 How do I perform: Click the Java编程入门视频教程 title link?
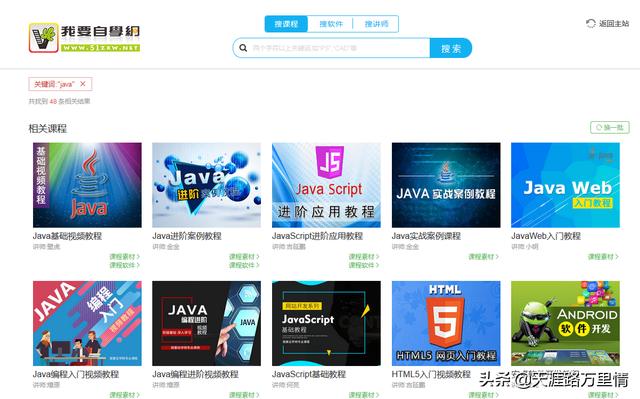pyautogui.click(x=76, y=374)
